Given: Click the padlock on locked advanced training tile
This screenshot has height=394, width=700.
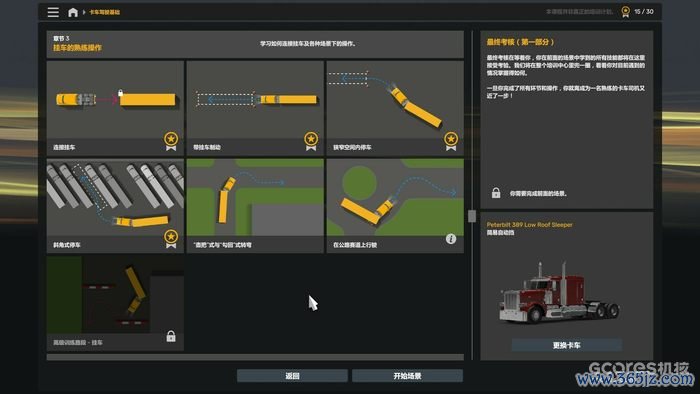Looking at the screenshot, I should 171,336.
